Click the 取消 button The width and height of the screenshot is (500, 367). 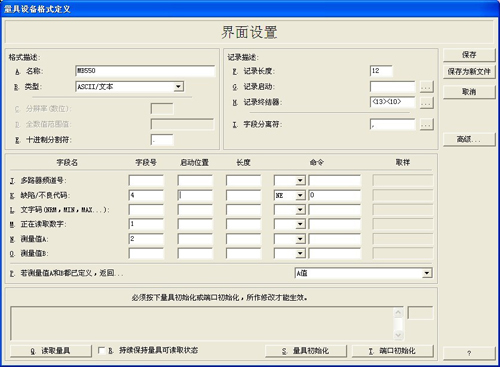pyautogui.click(x=469, y=92)
